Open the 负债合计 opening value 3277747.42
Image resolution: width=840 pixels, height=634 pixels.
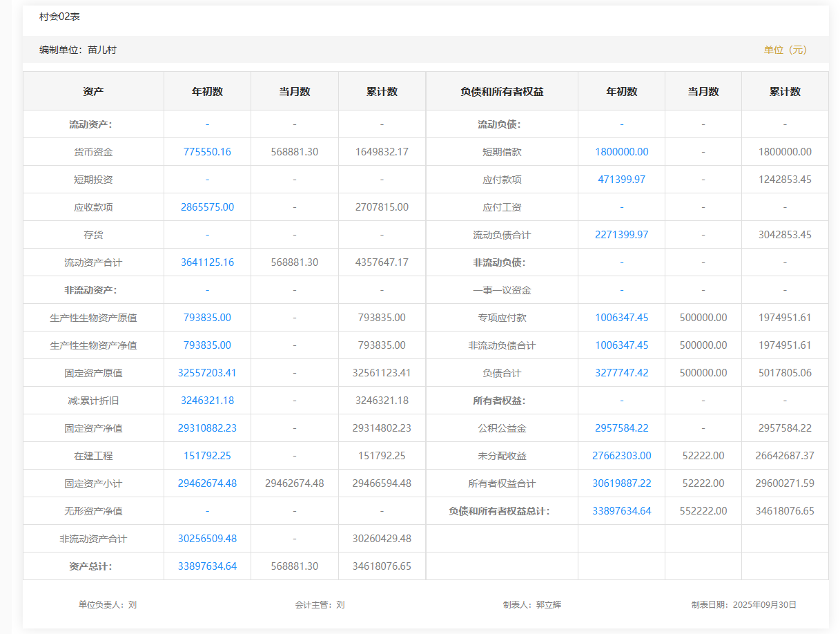click(x=621, y=373)
